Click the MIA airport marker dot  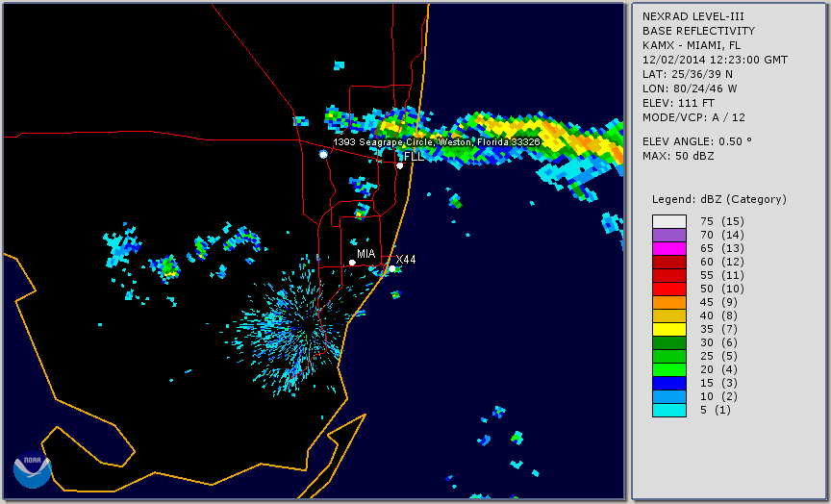(352, 263)
